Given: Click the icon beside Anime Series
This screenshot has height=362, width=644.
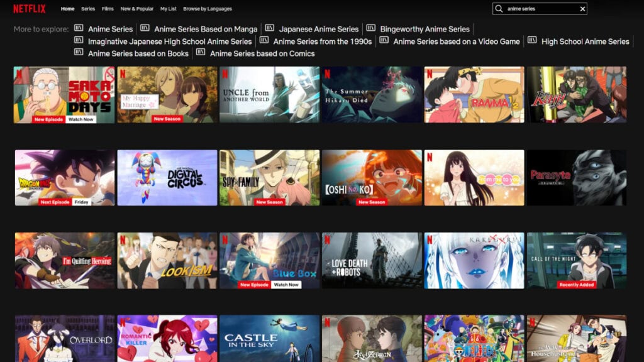Looking at the screenshot, I should [x=79, y=28].
